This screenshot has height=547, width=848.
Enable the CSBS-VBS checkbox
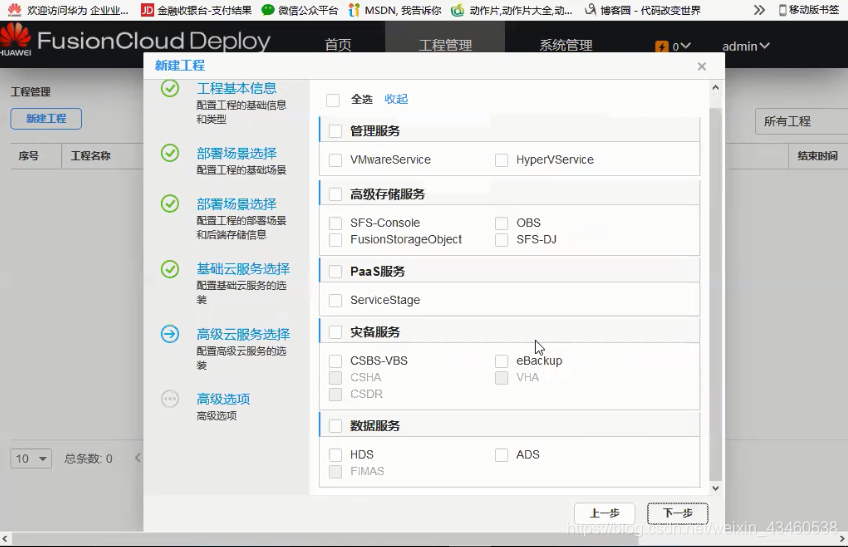coord(335,361)
